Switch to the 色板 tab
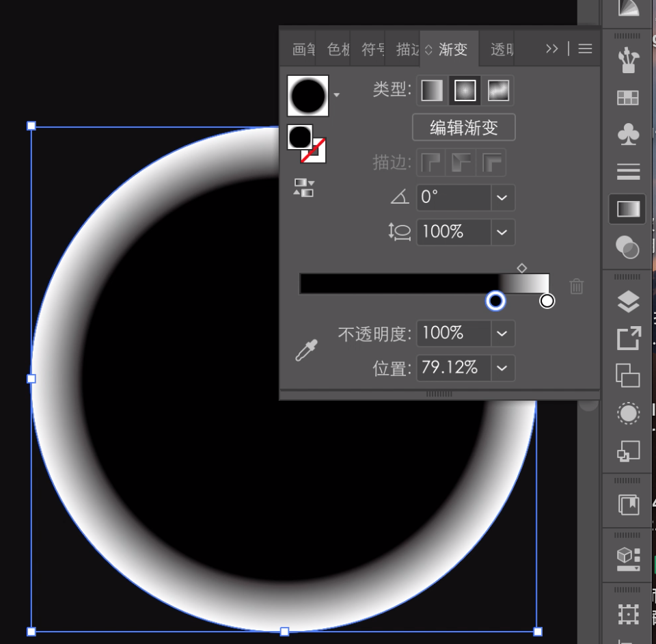The height and width of the screenshot is (644, 656). coord(338,49)
